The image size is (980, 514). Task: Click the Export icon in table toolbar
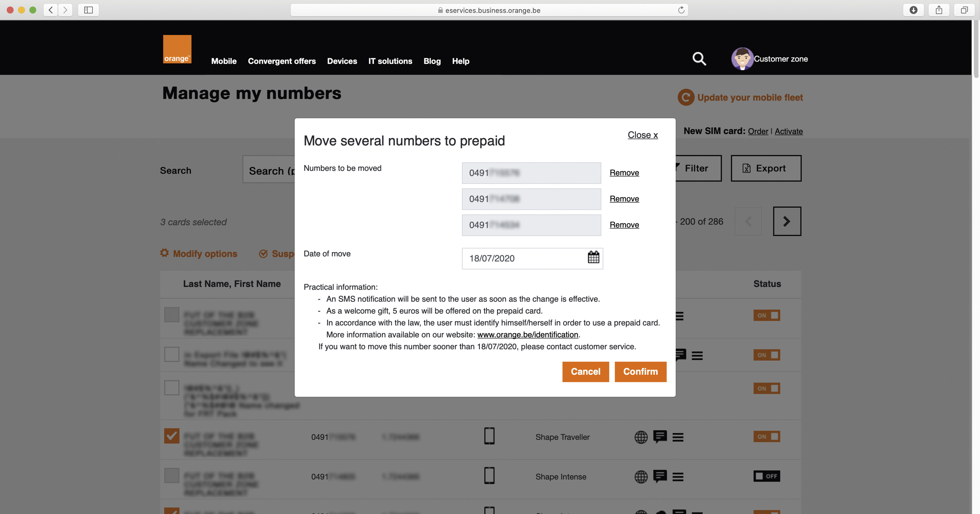tap(746, 168)
